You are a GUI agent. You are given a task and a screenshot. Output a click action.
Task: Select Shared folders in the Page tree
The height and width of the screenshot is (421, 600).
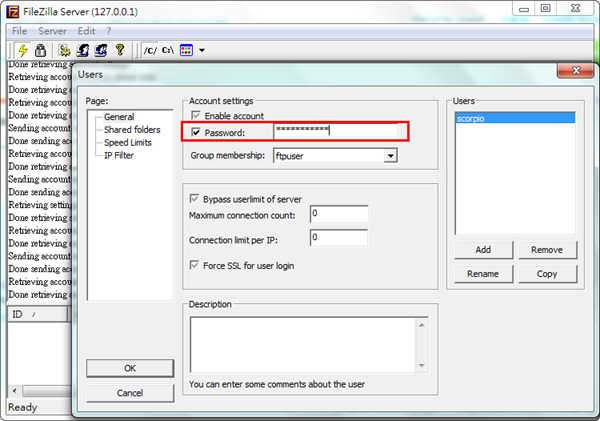click(x=131, y=130)
